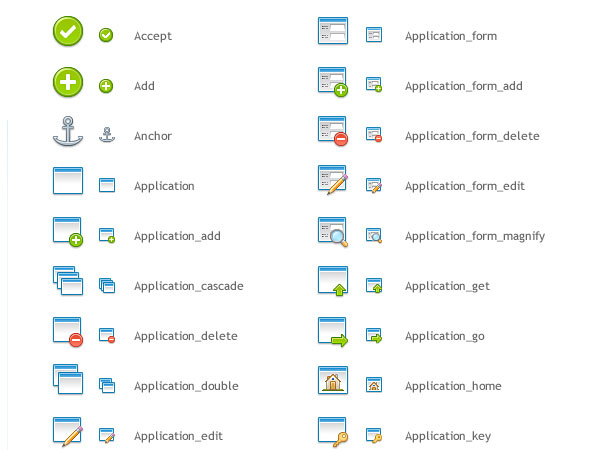This screenshot has width=615, height=450.
Task: Pick the small Application_double icon
Action: point(107,385)
